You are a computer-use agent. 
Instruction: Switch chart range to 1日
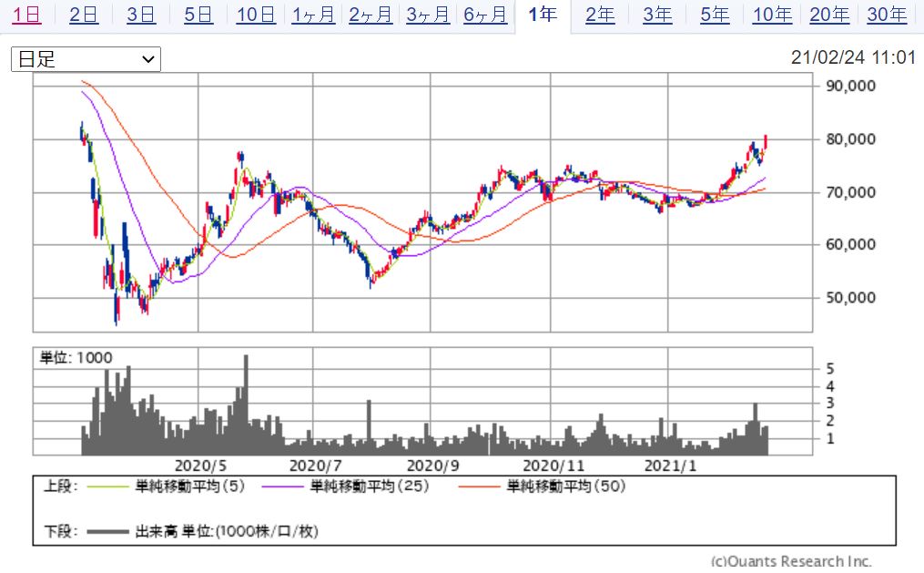26,15
